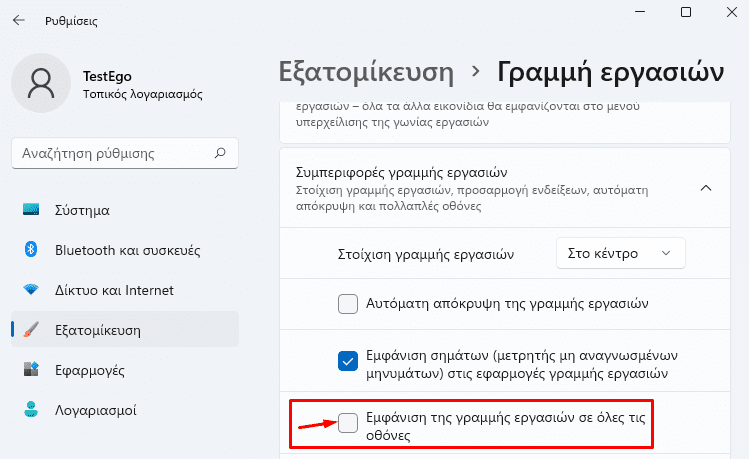Enable Αυτόματη απόκρυψη της γραμμής εργασιών checkbox
This screenshot has height=459, width=750.
(x=348, y=304)
